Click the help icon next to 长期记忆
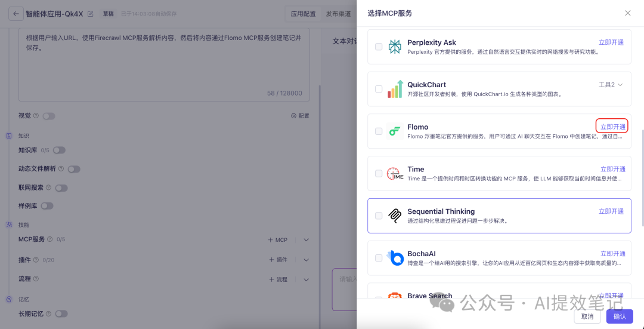 pos(48,314)
